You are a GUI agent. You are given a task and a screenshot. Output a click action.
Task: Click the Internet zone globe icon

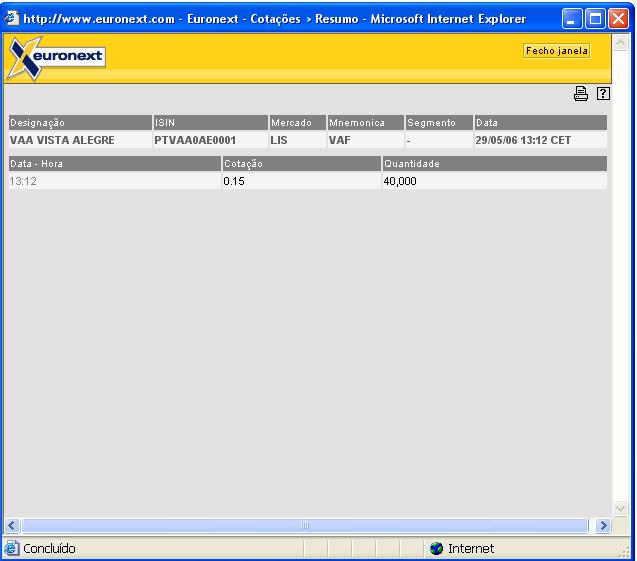[x=436, y=549]
